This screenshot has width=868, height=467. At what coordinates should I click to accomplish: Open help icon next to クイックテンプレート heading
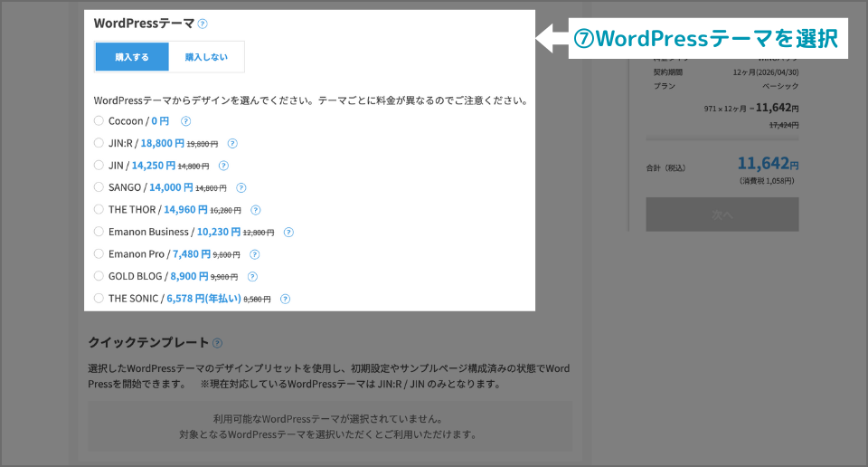[x=217, y=343]
